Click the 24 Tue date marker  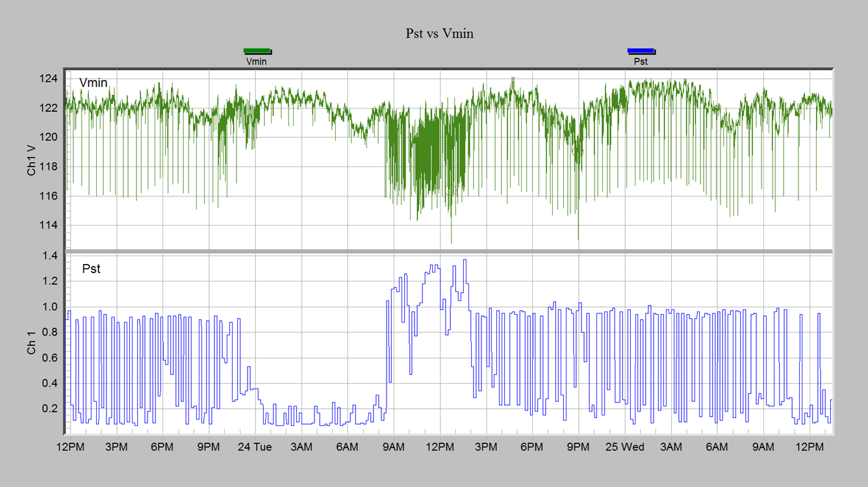tap(254, 447)
